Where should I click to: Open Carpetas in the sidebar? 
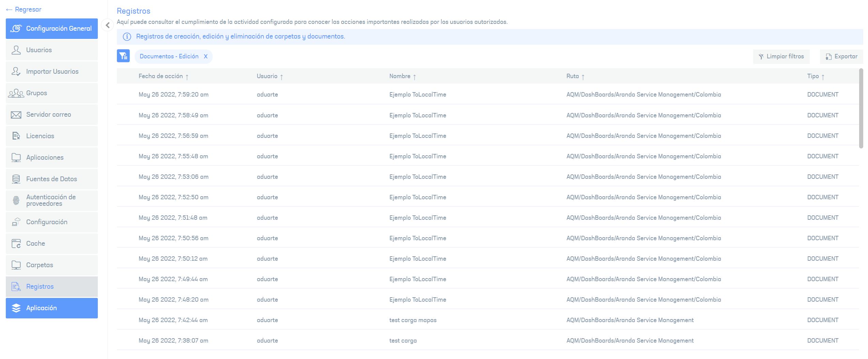(x=52, y=265)
